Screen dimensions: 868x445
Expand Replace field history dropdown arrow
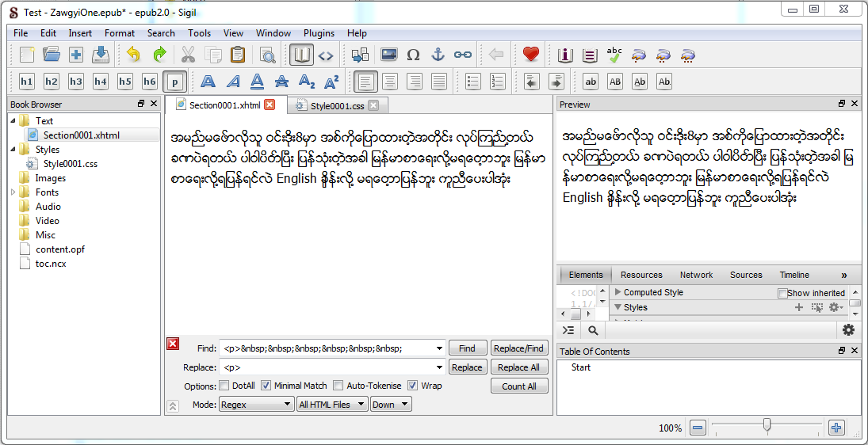click(439, 367)
